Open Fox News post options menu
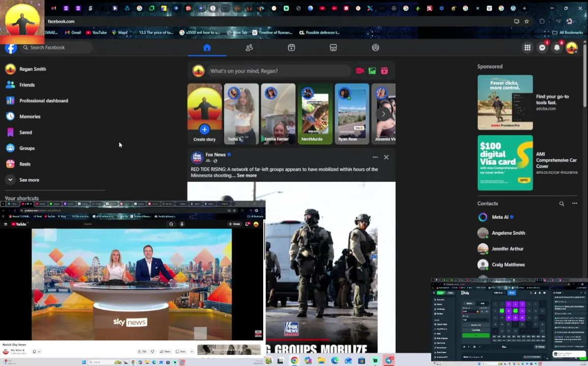The image size is (588, 366). (x=375, y=157)
